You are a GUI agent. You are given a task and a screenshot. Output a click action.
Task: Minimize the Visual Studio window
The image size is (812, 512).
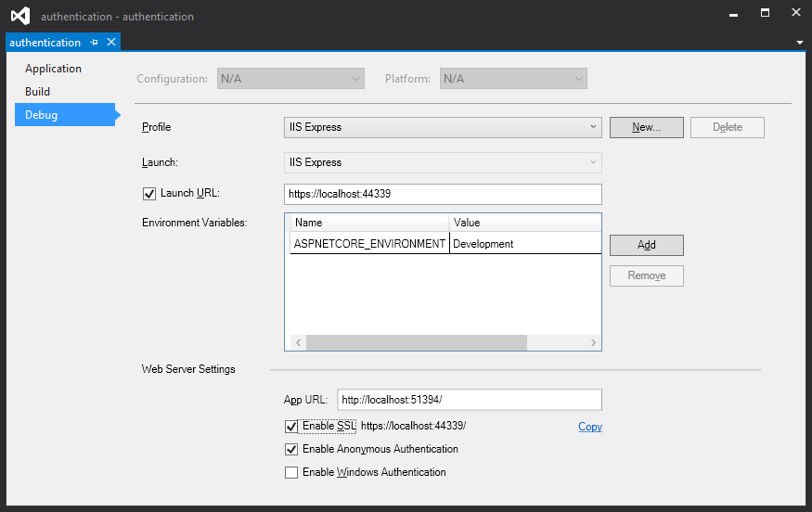click(733, 13)
